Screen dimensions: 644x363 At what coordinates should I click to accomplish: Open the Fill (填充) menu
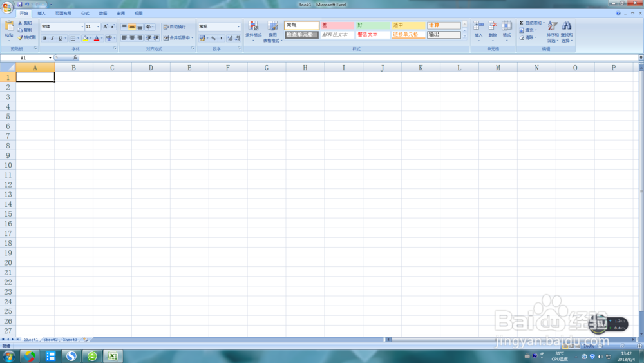(528, 30)
